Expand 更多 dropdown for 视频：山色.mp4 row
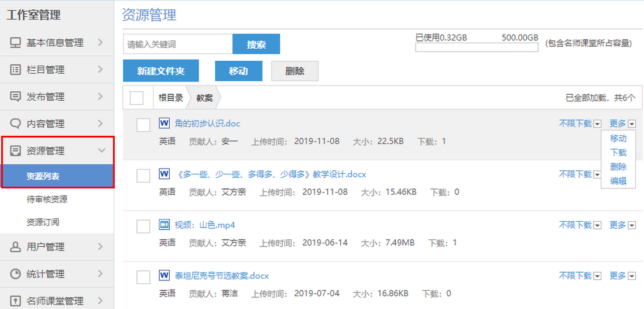 (632, 225)
